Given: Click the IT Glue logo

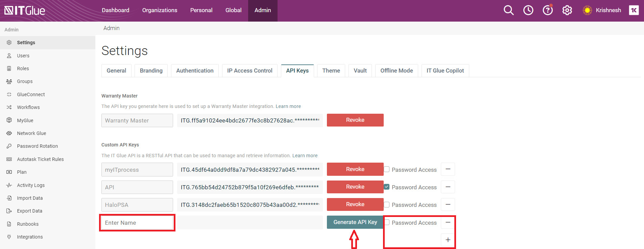Looking at the screenshot, I should pyautogui.click(x=25, y=10).
